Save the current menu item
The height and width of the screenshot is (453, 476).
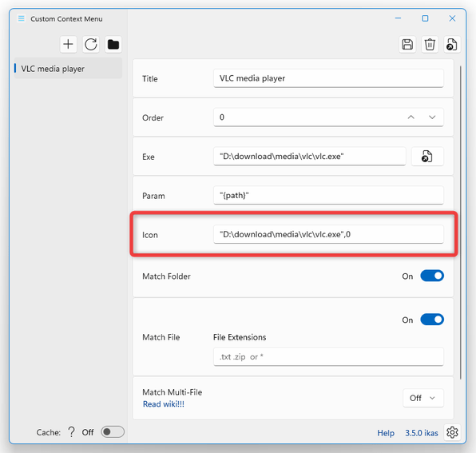tap(407, 44)
